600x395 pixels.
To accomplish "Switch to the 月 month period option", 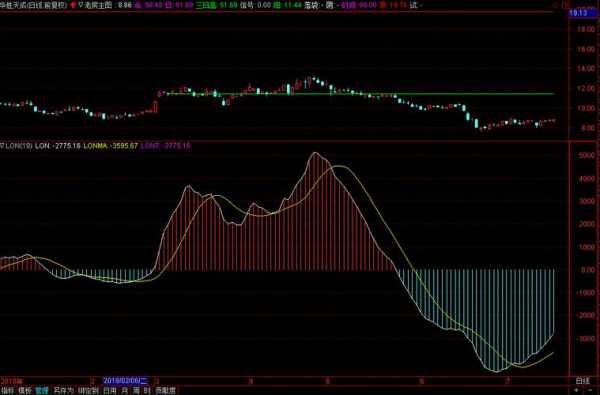I will click(124, 391).
